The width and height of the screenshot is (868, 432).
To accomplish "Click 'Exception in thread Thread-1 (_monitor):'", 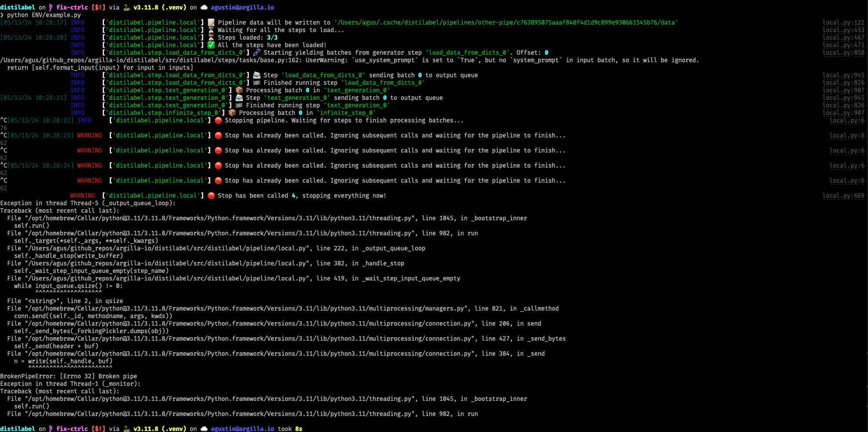I will [x=70, y=384].
